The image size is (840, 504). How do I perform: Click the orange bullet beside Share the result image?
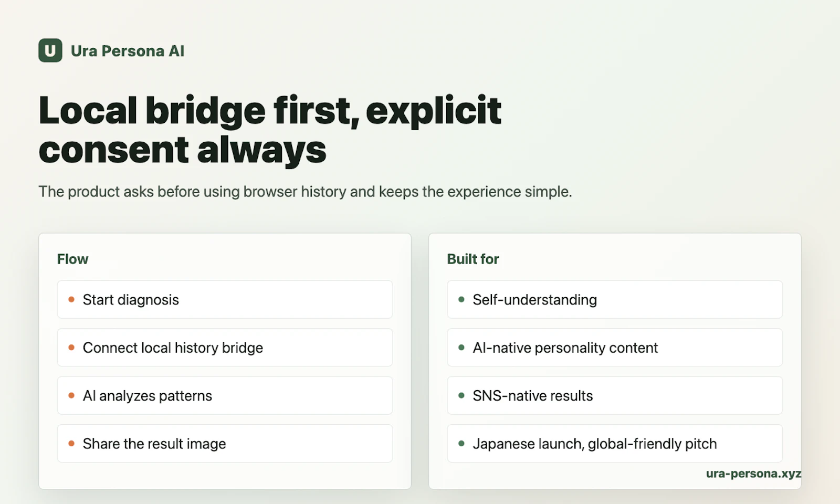pyautogui.click(x=71, y=444)
